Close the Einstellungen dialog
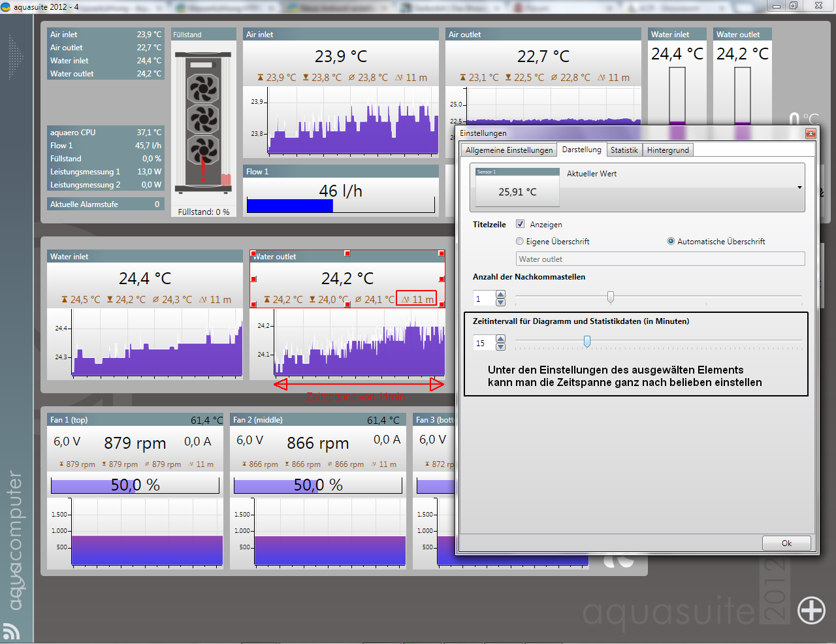This screenshot has height=644, width=836. click(810, 133)
